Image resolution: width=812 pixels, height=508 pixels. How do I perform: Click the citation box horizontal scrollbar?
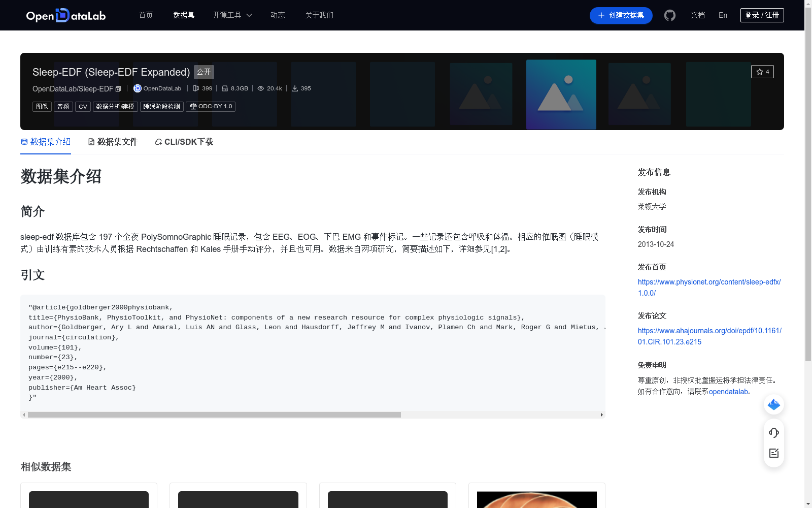click(x=214, y=415)
